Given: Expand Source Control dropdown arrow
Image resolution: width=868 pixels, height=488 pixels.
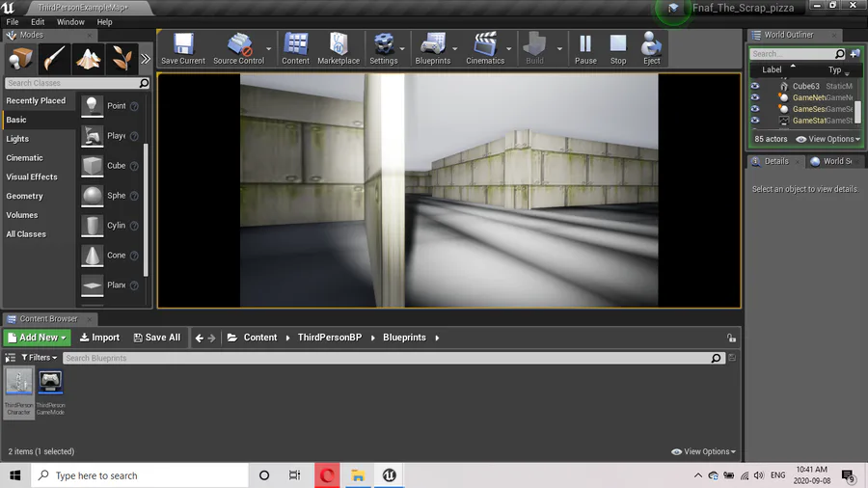Looking at the screenshot, I should tap(269, 48).
